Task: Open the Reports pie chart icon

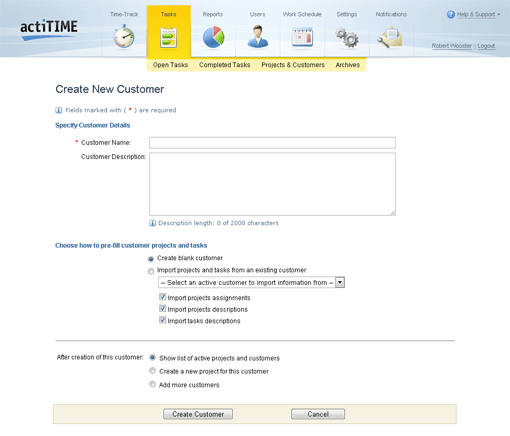Action: point(213,37)
